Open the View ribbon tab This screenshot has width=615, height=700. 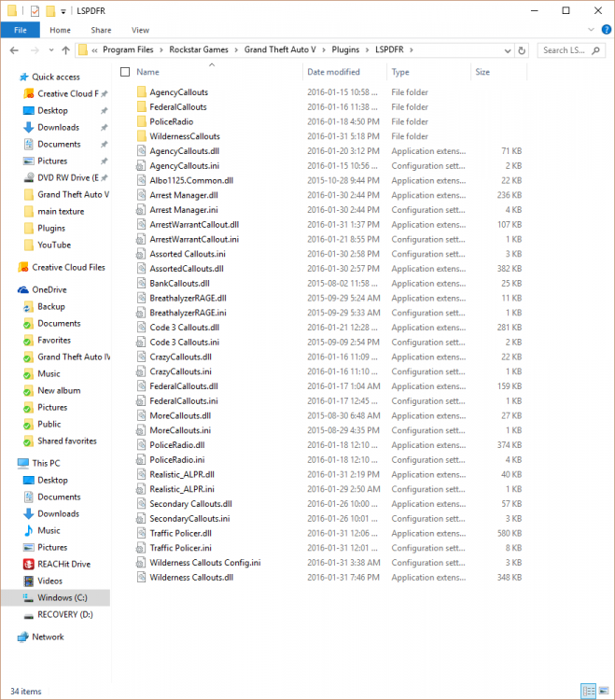(140, 30)
